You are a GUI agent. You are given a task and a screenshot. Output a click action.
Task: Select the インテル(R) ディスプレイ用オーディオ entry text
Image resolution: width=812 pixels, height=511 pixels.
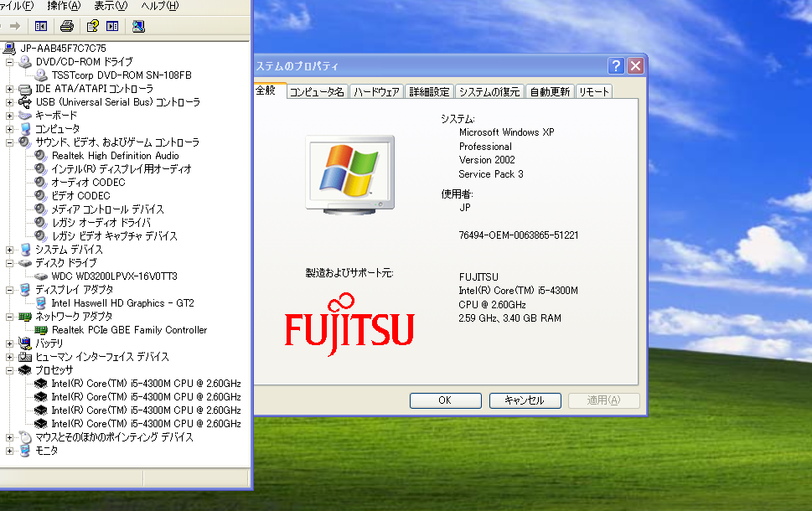pyautogui.click(x=122, y=168)
